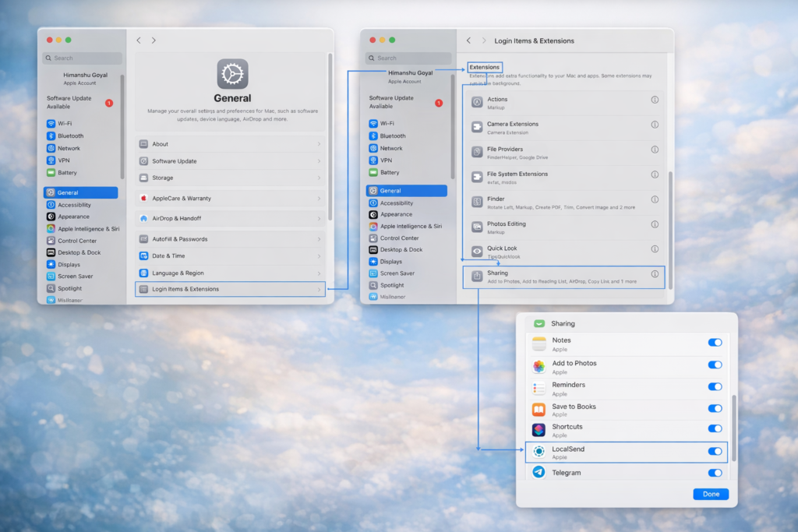Click the info icon beside Quick Look
This screenshot has width=798, height=532.
coord(655,249)
